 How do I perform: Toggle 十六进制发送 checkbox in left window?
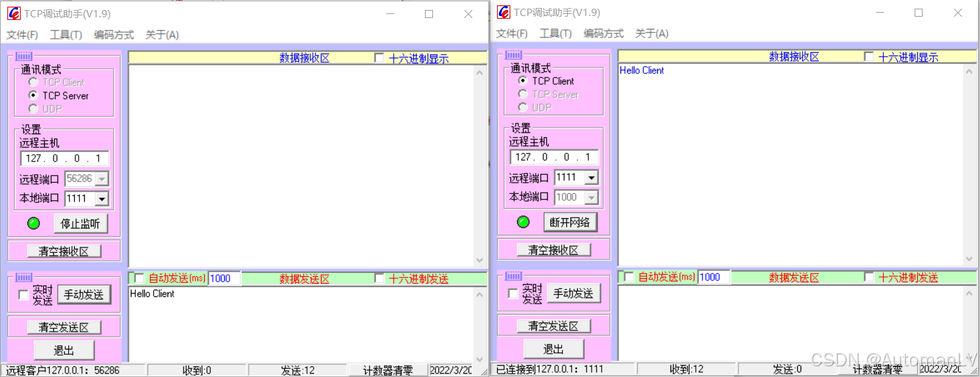379,278
